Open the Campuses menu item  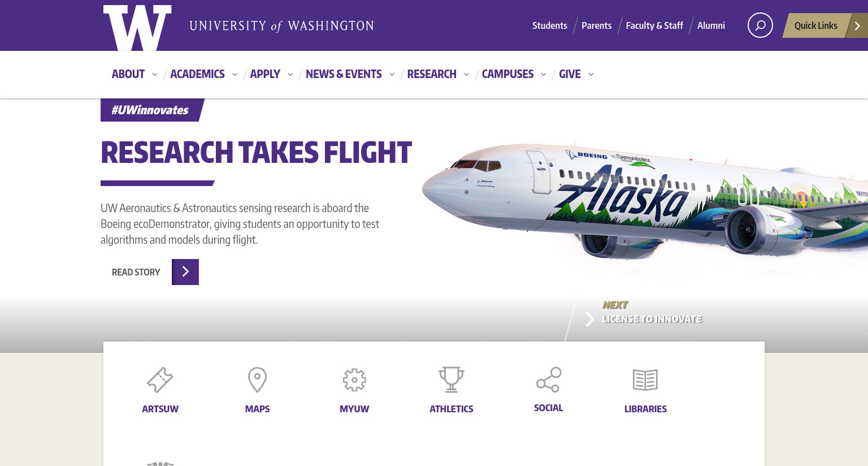click(x=507, y=74)
